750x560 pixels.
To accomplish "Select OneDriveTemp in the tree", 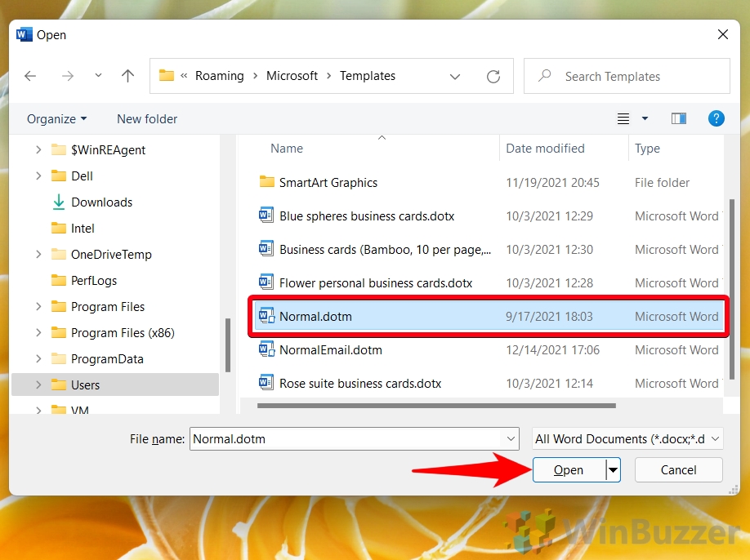I will click(x=111, y=255).
